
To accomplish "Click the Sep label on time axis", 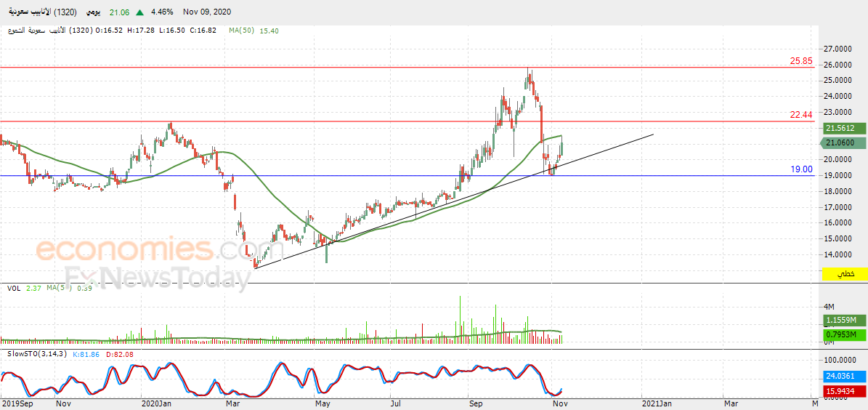I will (x=476, y=404).
